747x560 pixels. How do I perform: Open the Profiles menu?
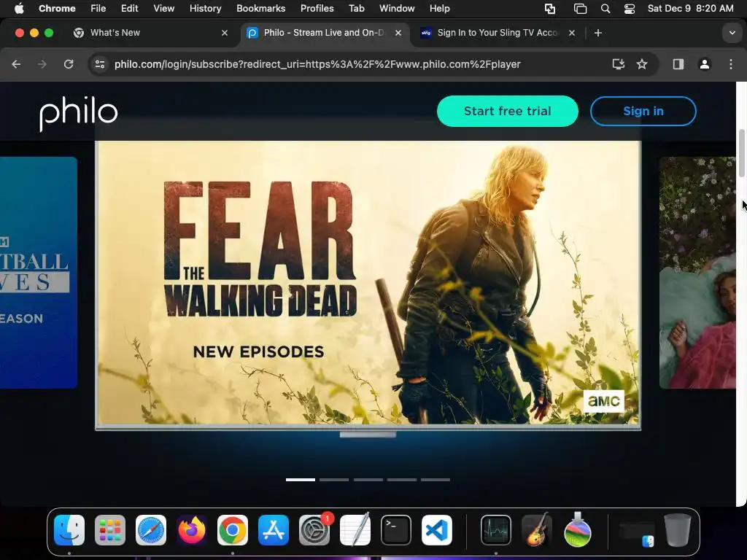point(317,9)
